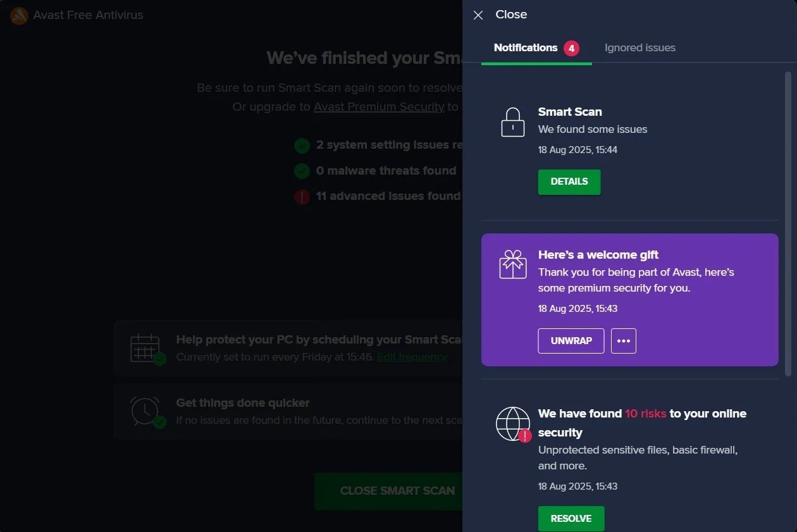Open the Avast Premium Security link
This screenshot has height=532, width=797.
pyautogui.click(x=378, y=107)
